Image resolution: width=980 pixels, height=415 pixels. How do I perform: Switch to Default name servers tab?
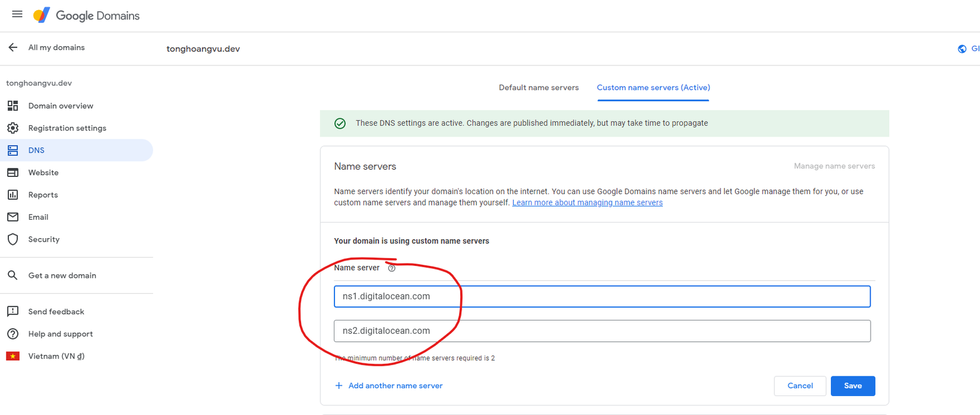tap(538, 88)
